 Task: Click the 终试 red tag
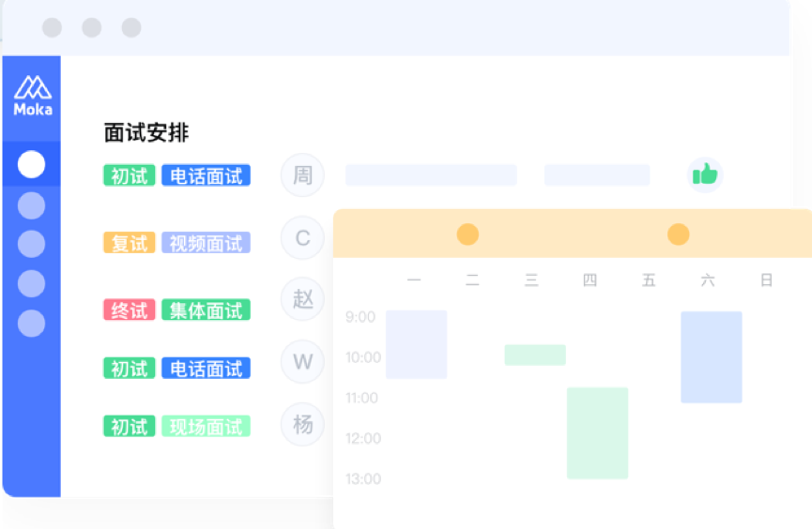coord(130,310)
